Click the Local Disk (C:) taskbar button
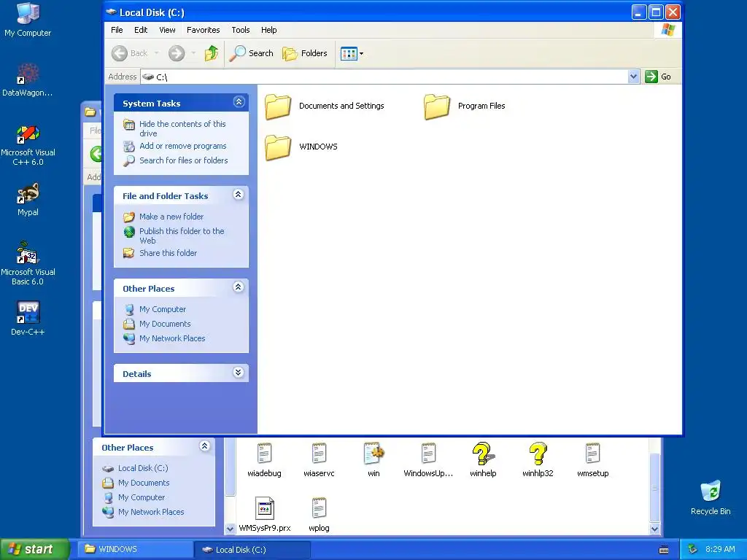 pos(252,550)
